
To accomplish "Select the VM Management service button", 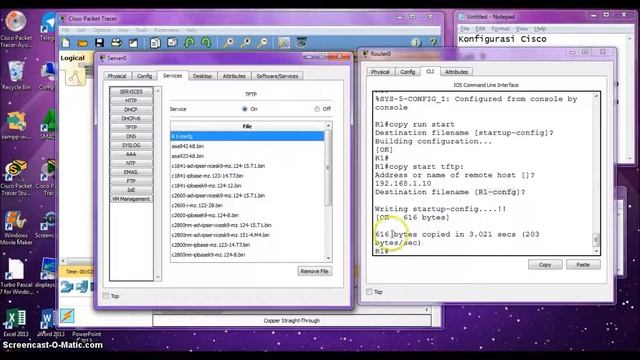I will point(131,199).
